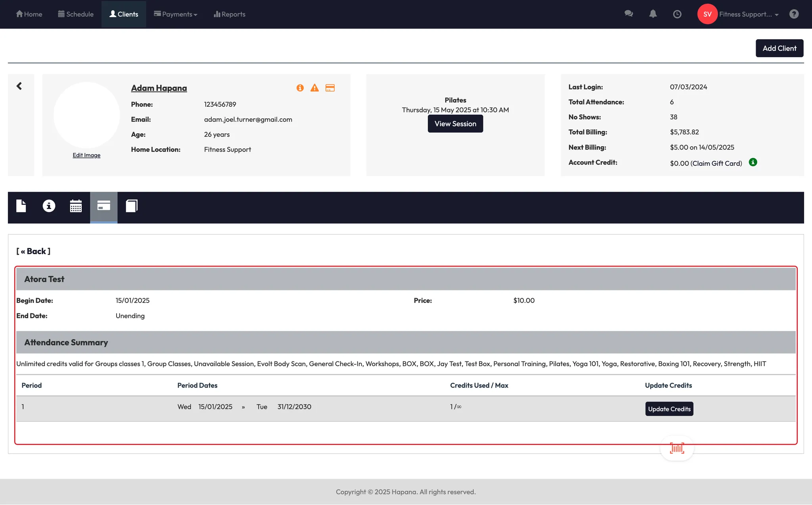Expand the Payments menu dropdown
Image resolution: width=812 pixels, height=505 pixels.
point(176,14)
